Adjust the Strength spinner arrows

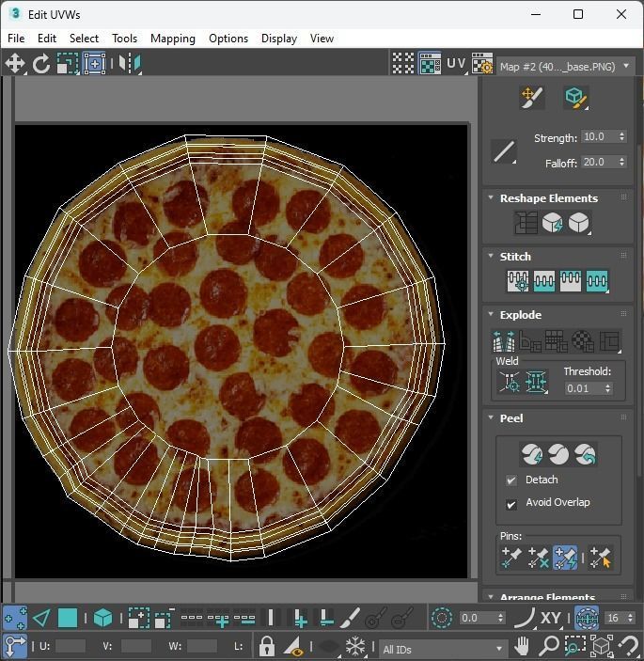tap(622, 136)
